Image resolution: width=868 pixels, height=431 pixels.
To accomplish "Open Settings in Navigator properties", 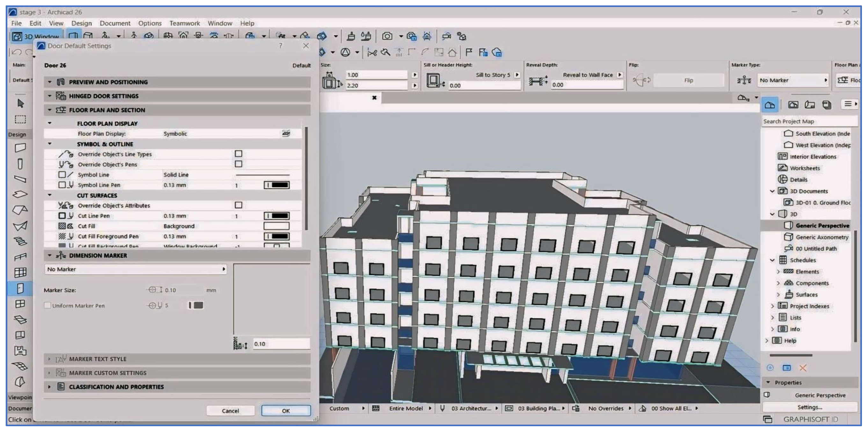I will pyautogui.click(x=810, y=407).
